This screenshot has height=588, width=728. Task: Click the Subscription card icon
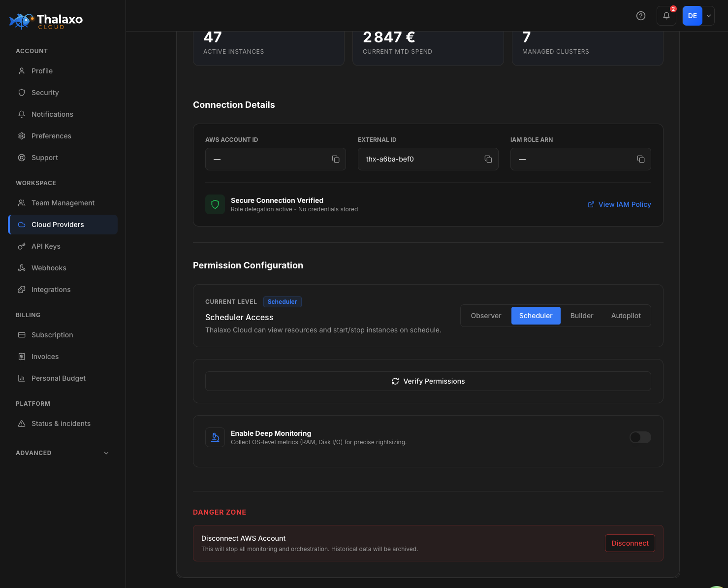22,335
